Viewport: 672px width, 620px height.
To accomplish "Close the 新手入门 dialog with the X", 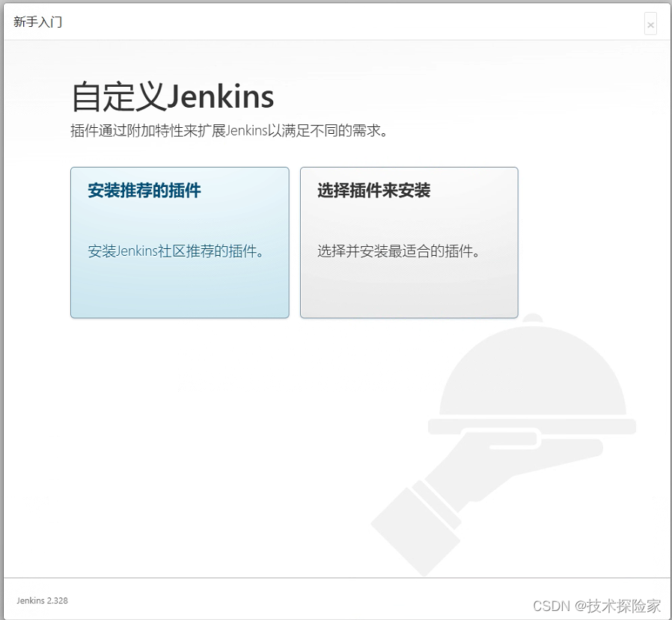I will click(650, 25).
